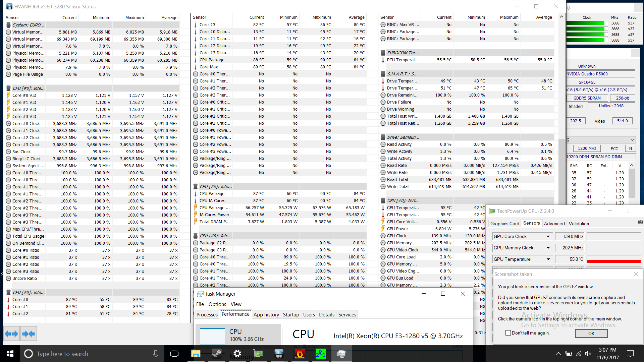Click the CPU-Z timings table scroll-up arrow
Screen dimensions: 644x362
pos(632,165)
